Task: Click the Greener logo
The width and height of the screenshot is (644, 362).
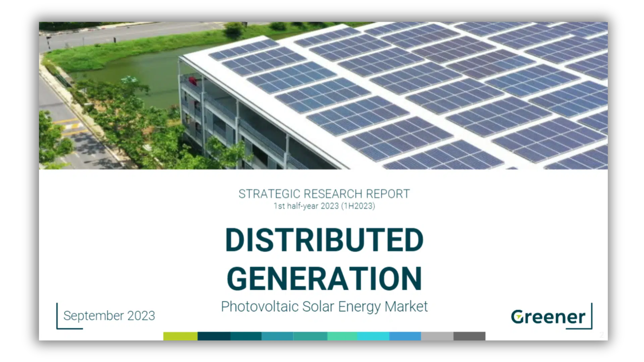Action: coord(548,317)
